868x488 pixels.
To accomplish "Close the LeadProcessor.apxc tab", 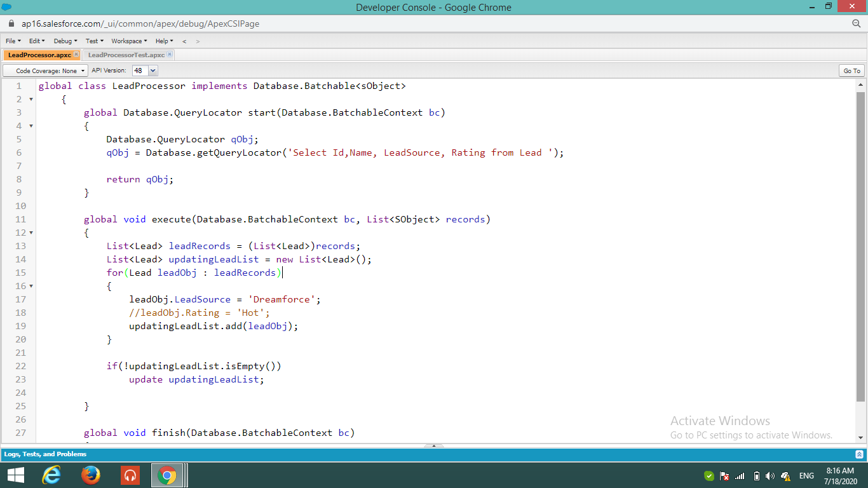I will tap(76, 55).
